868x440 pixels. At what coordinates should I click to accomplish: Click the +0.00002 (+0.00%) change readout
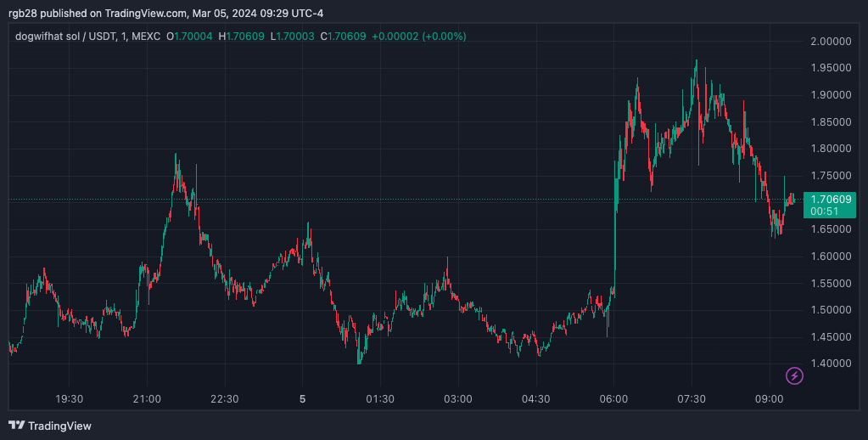point(419,37)
